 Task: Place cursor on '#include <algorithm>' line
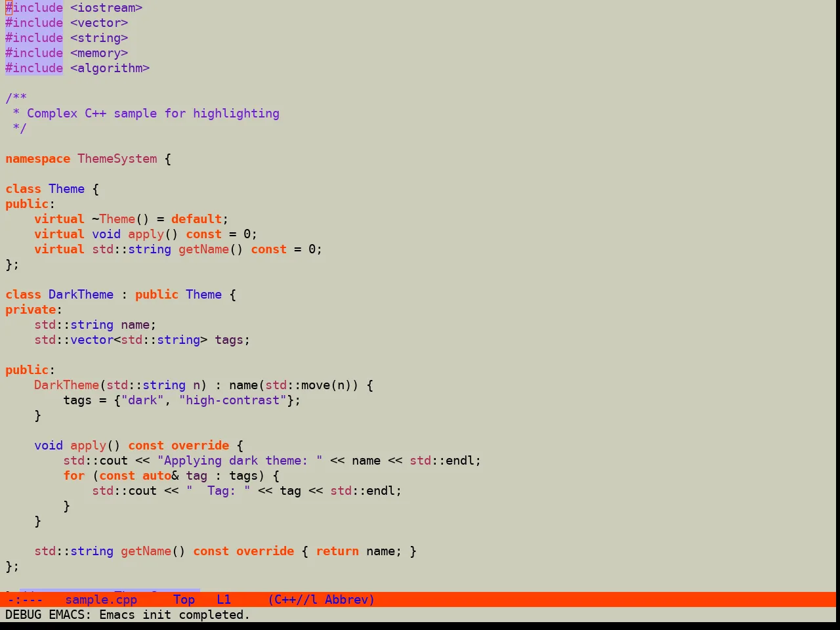click(x=77, y=68)
